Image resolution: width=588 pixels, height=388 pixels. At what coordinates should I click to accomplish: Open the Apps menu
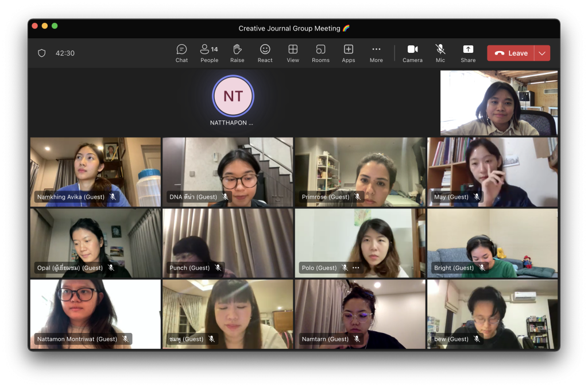pyautogui.click(x=349, y=53)
